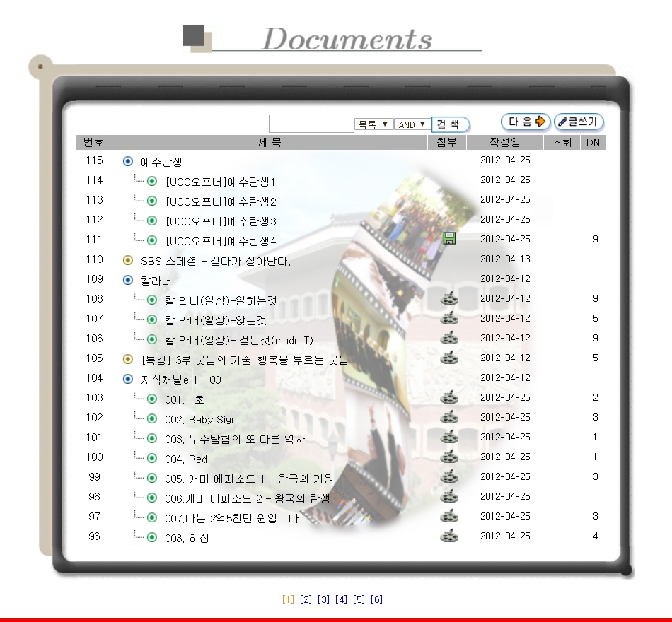
Task: Open the post 칼 라너(일상)- 걷는것(made T)
Action: pos(239,340)
